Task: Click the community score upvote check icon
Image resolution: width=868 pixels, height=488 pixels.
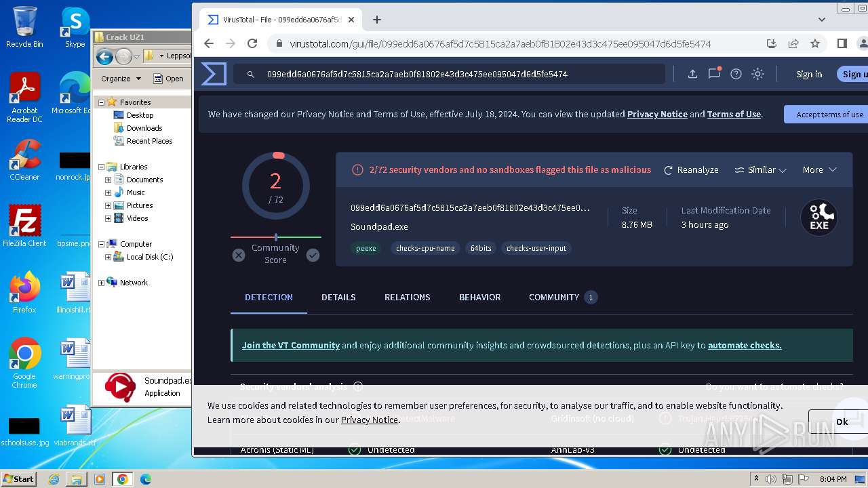Action: [313, 255]
